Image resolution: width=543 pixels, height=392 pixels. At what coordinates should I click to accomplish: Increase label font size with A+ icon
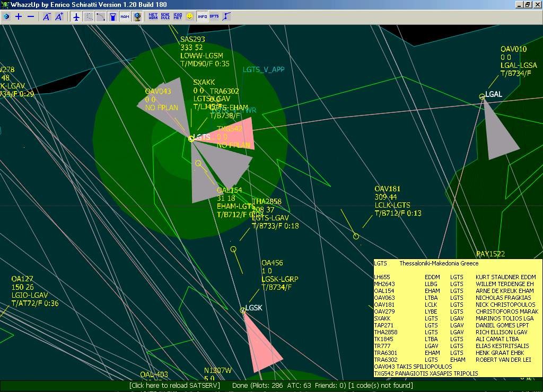(59, 16)
